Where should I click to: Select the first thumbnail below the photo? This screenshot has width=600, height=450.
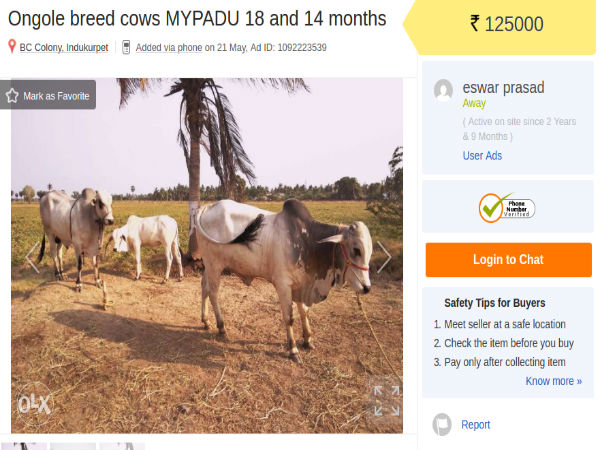coord(23,446)
